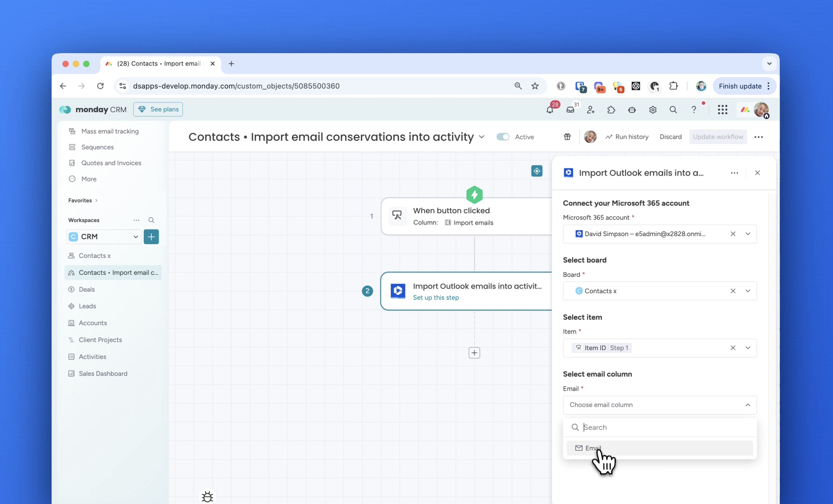Open the search icon in the top bar
833x504 pixels.
coord(673,110)
